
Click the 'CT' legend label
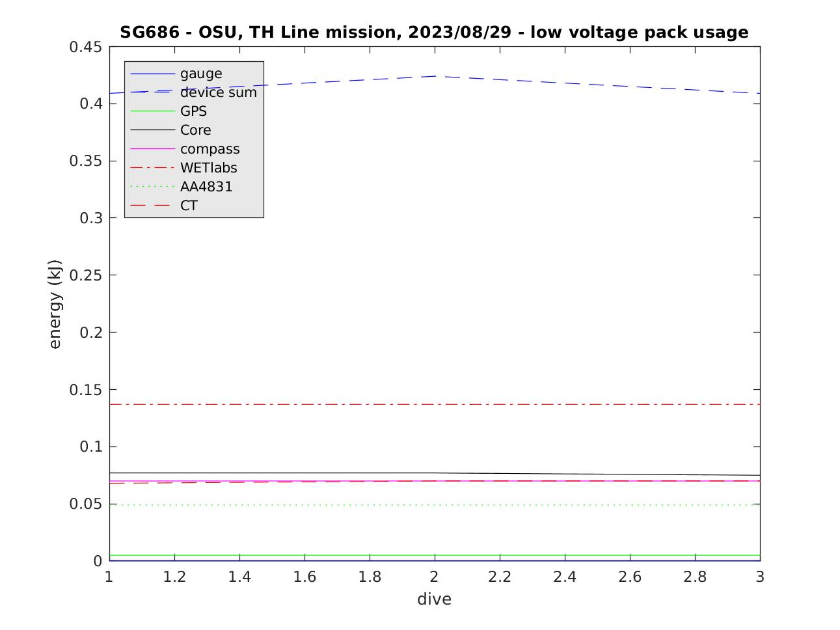point(189,206)
